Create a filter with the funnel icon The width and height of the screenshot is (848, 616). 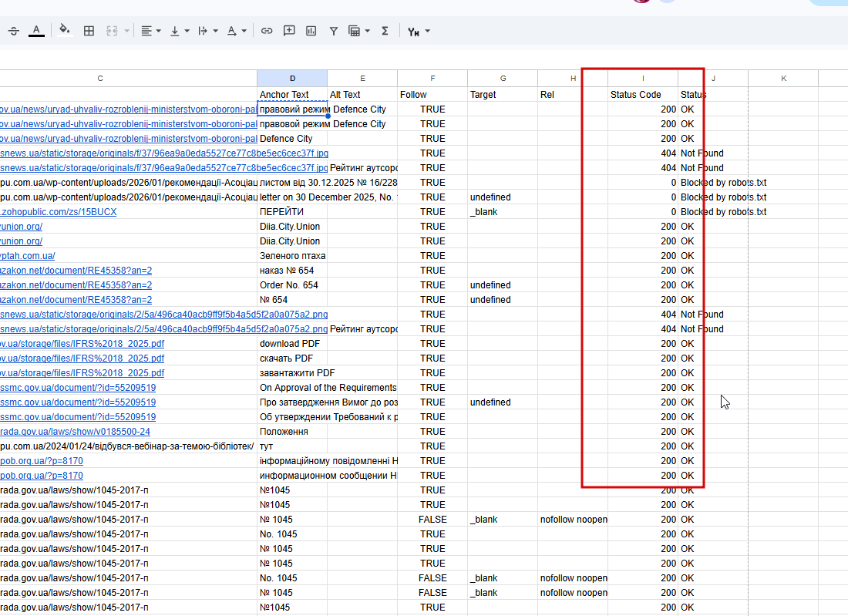click(x=334, y=31)
